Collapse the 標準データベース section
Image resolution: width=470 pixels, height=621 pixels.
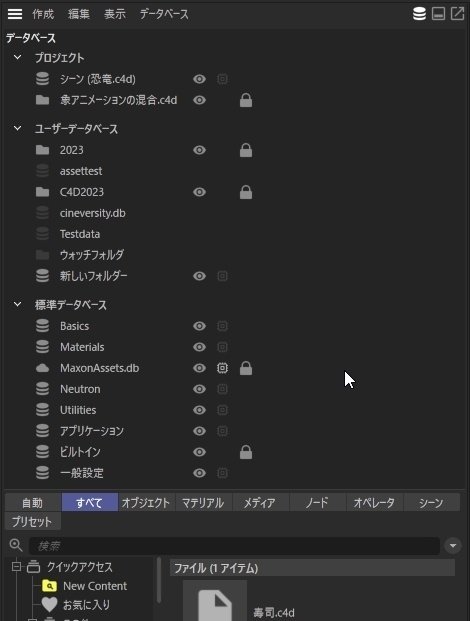tap(17, 305)
